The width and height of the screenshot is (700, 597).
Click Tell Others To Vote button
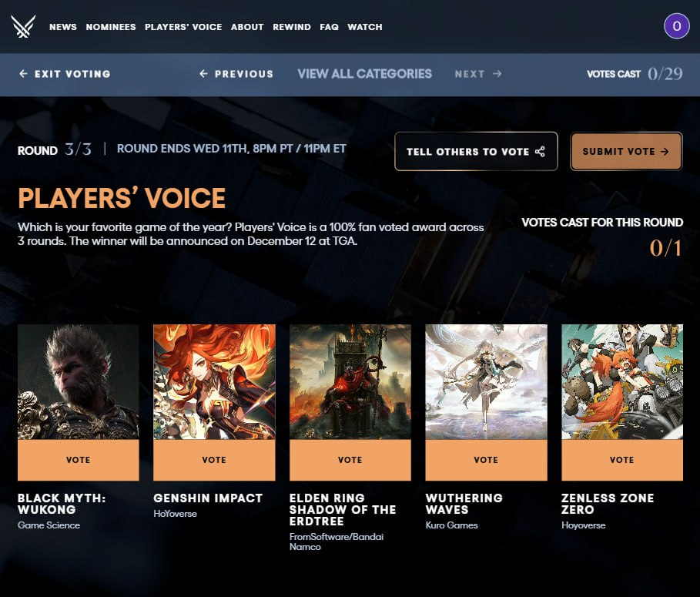pos(476,152)
